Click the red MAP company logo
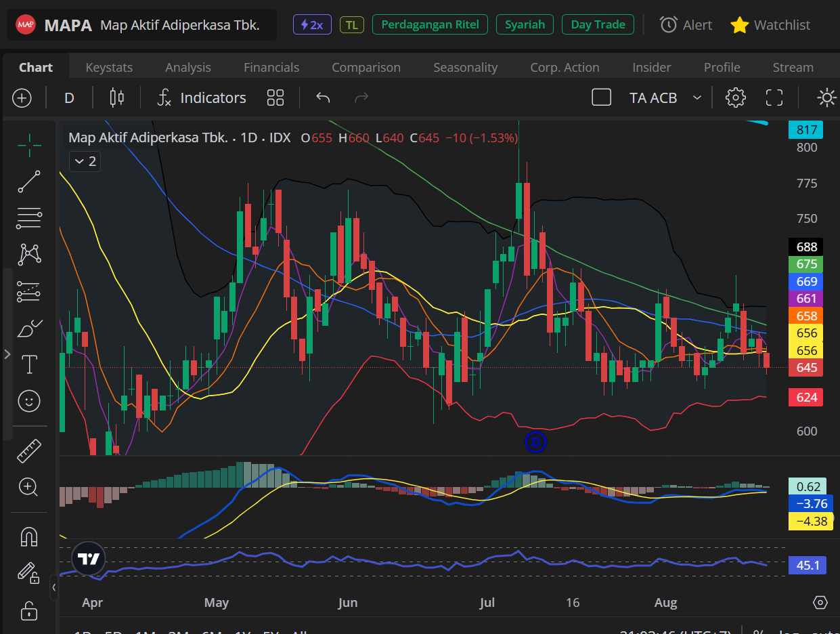Viewport: 840px width, 634px height. point(26,25)
